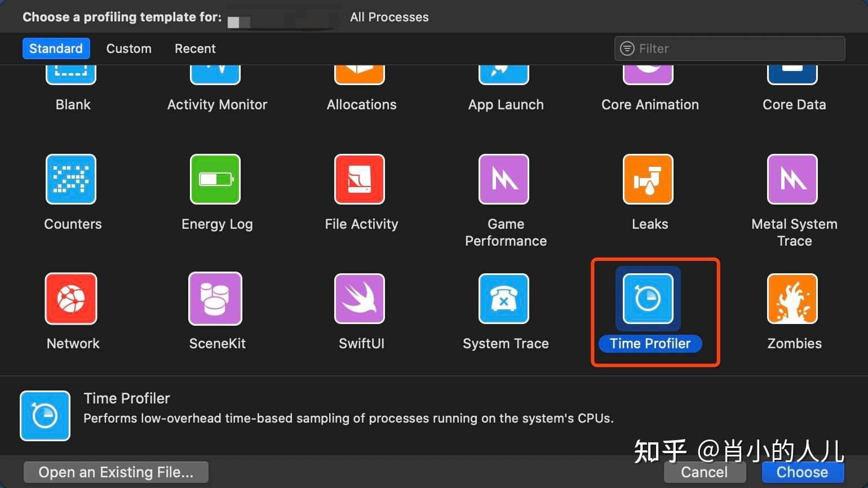Select the App Launch template icon
868x488 pixels.
[x=504, y=75]
